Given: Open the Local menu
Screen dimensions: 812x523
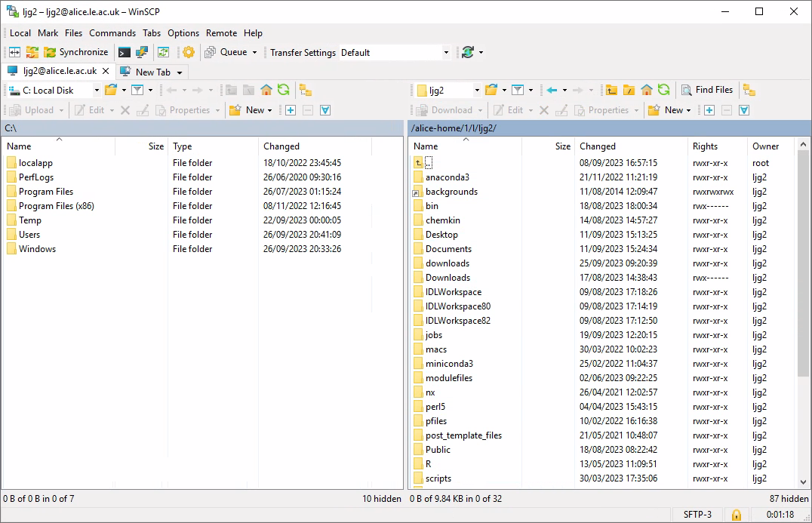Looking at the screenshot, I should pyautogui.click(x=20, y=33).
